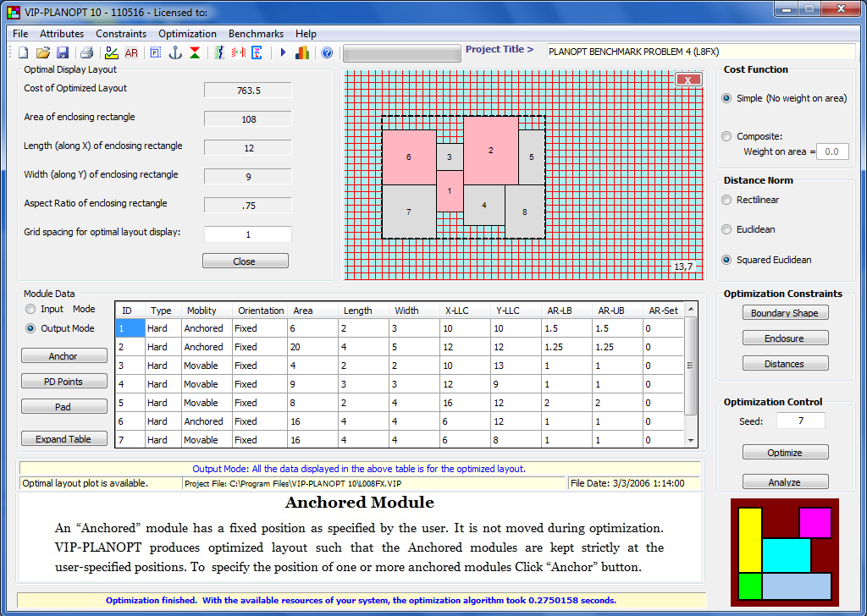Run optimization with blue play arrow icon

click(283, 52)
